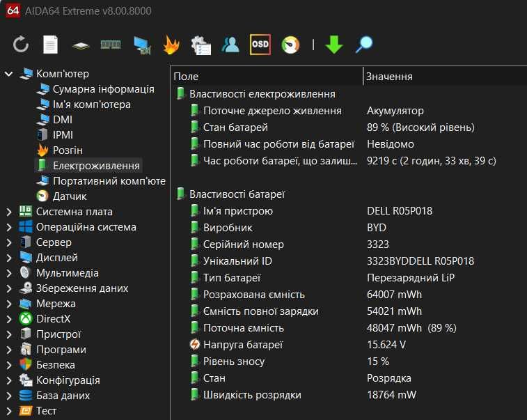Expand the Пристрої tree node
The image size is (527, 420).
[x=9, y=334]
